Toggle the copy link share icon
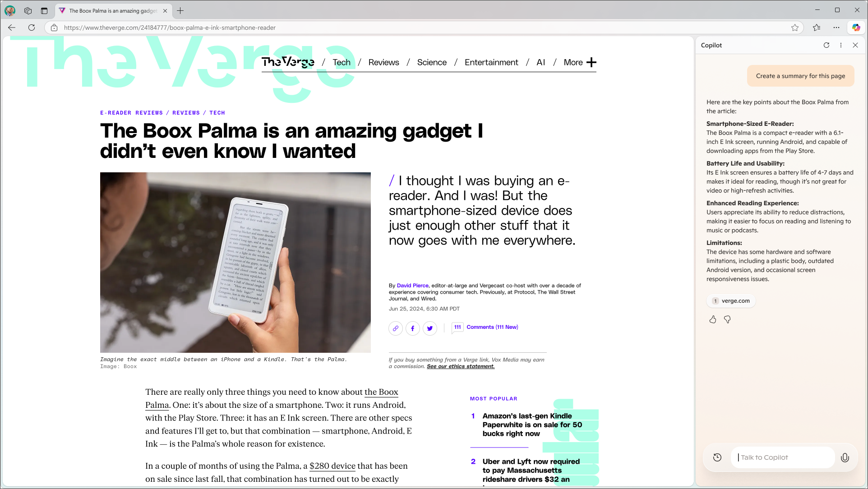 [396, 328]
